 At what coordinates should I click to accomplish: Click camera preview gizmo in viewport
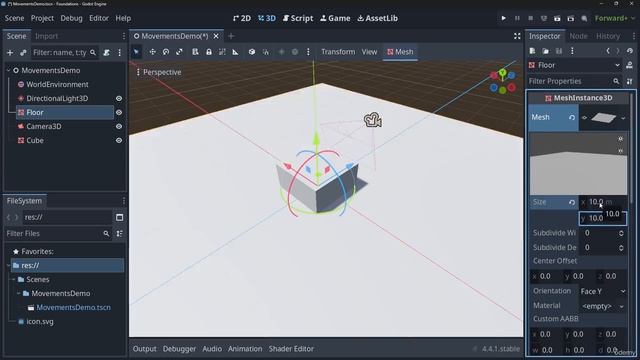[372, 120]
